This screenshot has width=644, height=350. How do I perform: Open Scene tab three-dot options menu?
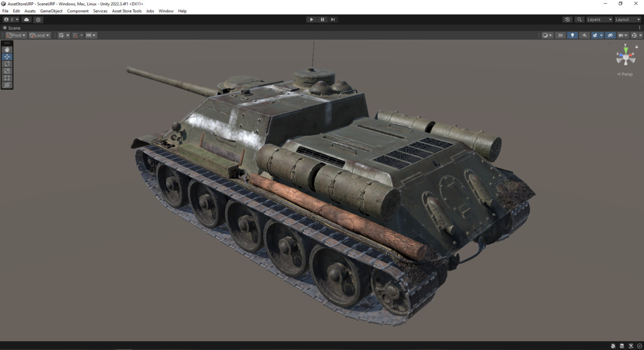[x=640, y=28]
